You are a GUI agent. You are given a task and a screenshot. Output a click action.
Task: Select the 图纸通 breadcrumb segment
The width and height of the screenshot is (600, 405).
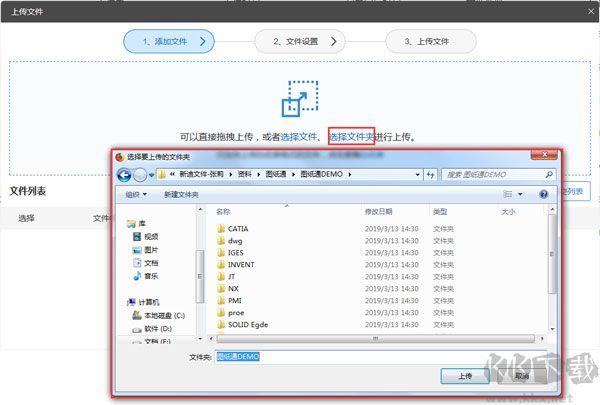[276, 174]
